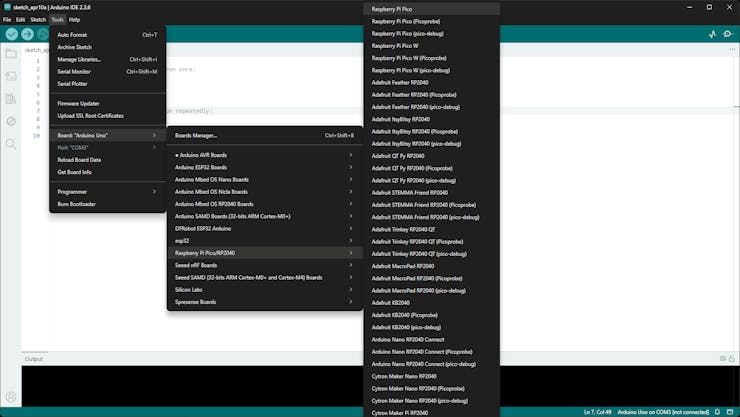The height and width of the screenshot is (417, 740).
Task: Select Cytron Maker Nano RP2040 board
Action: [x=432, y=376]
